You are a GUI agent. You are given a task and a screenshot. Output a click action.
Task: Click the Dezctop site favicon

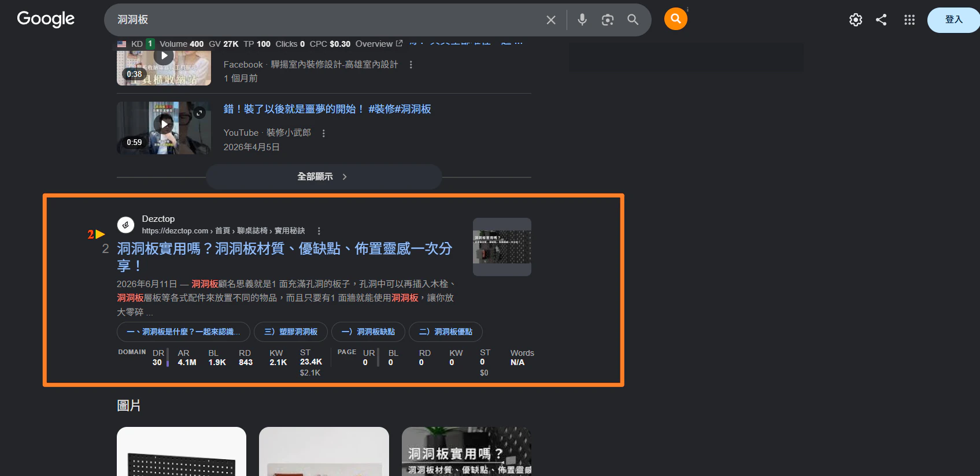pos(125,225)
